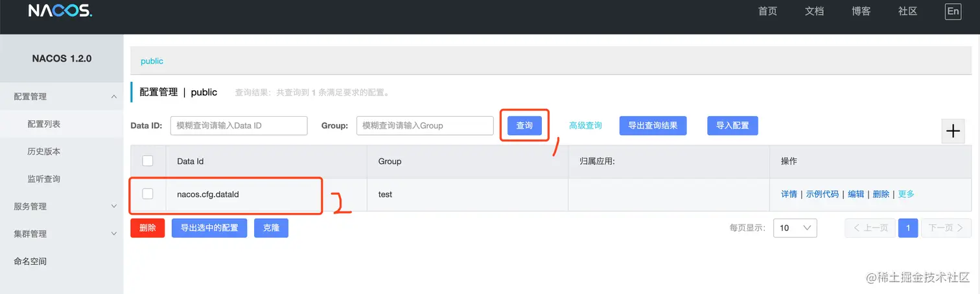The width and height of the screenshot is (980, 294).
Task: Click the red 删除 button below the table
Action: click(148, 228)
